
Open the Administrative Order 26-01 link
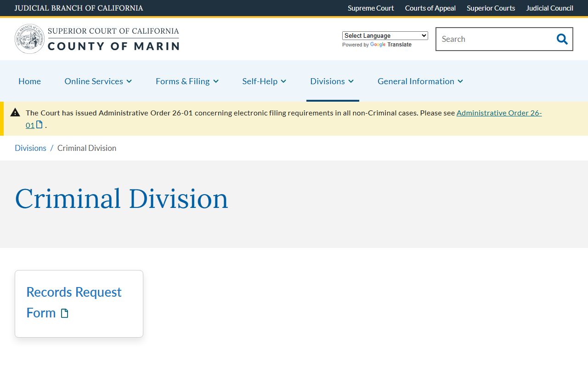click(499, 113)
